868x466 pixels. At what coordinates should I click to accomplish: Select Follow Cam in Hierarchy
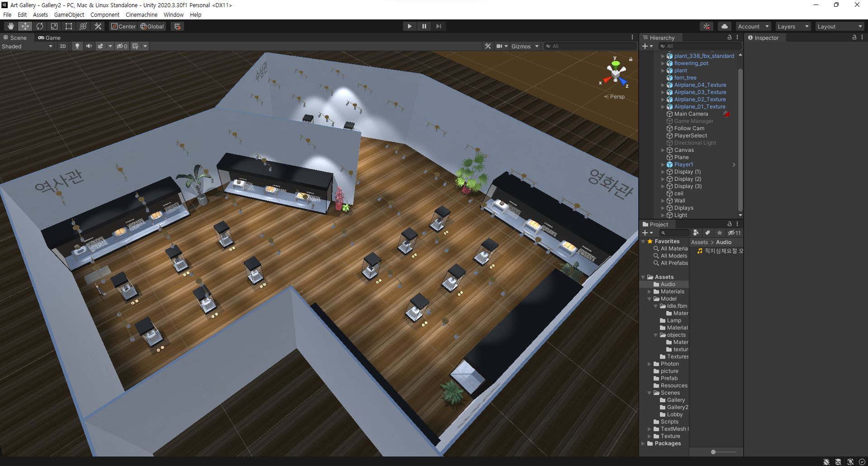click(x=689, y=128)
